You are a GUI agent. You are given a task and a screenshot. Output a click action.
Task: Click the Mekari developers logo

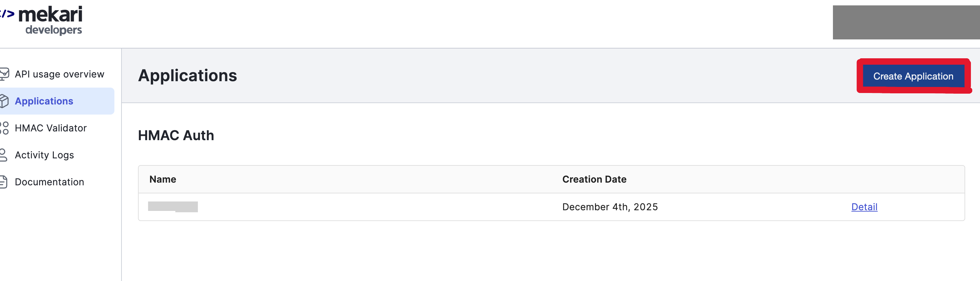41,21
